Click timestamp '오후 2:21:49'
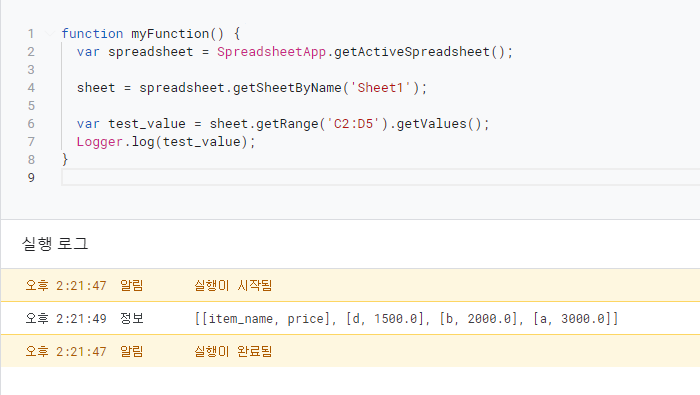 66,318
